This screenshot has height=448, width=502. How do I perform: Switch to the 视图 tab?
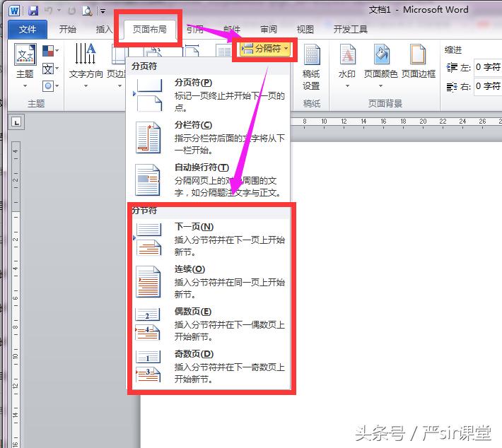305,30
